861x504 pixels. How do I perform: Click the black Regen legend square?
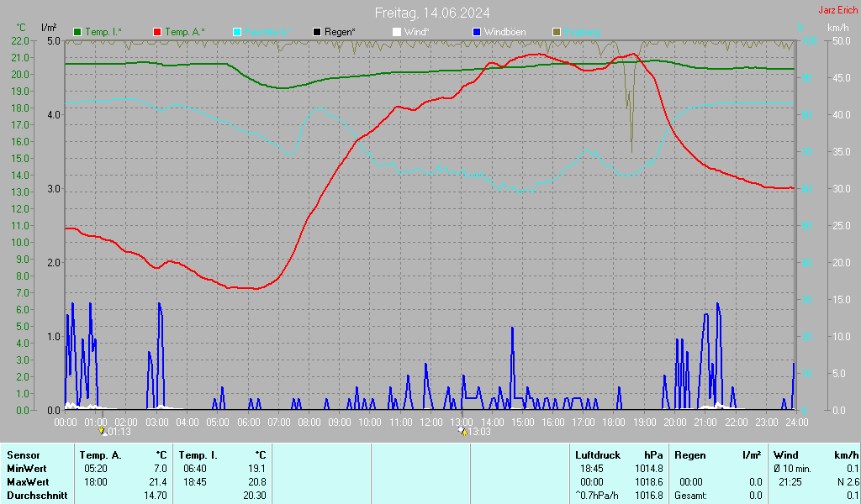317,32
